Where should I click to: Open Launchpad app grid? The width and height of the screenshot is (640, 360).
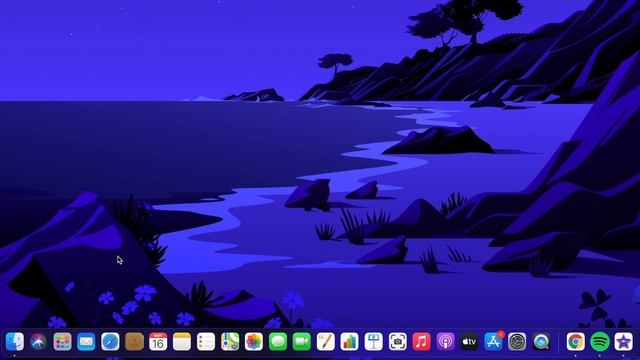(x=62, y=342)
